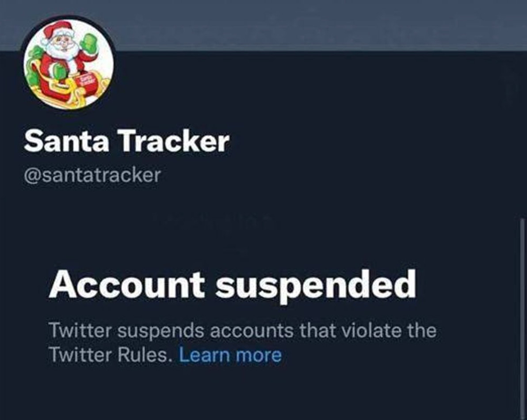Screen dimensions: 527x420
Task: Click the vertical scrollbar on the right
Action: click(523, 309)
